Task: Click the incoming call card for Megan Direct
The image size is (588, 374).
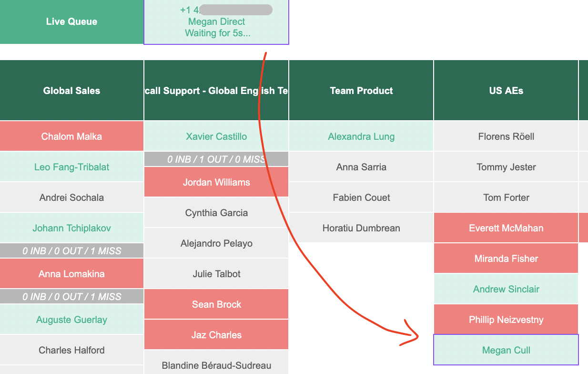Action: pos(216,21)
